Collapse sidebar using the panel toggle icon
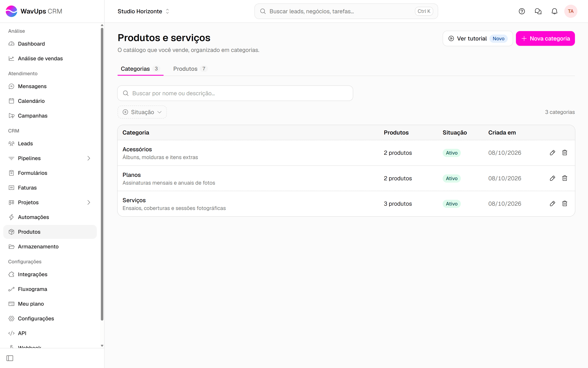The image size is (588, 368). (10, 358)
